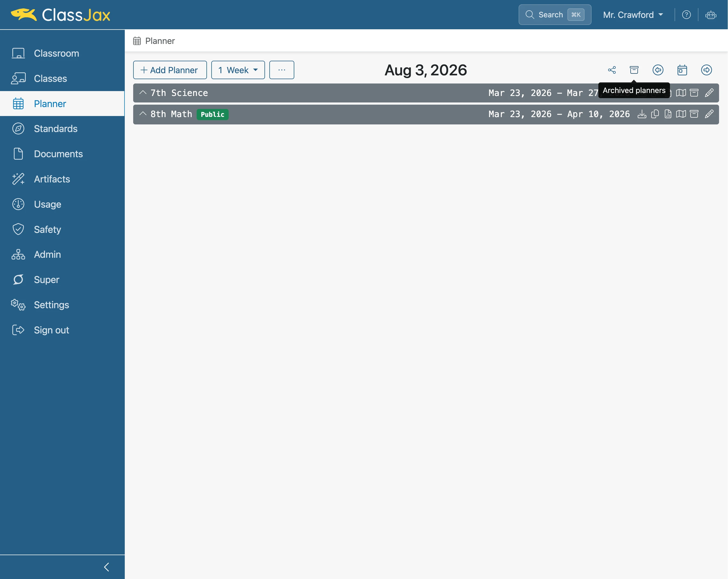This screenshot has width=728, height=579.
Task: Archive the 8th Math planner
Action: [694, 114]
